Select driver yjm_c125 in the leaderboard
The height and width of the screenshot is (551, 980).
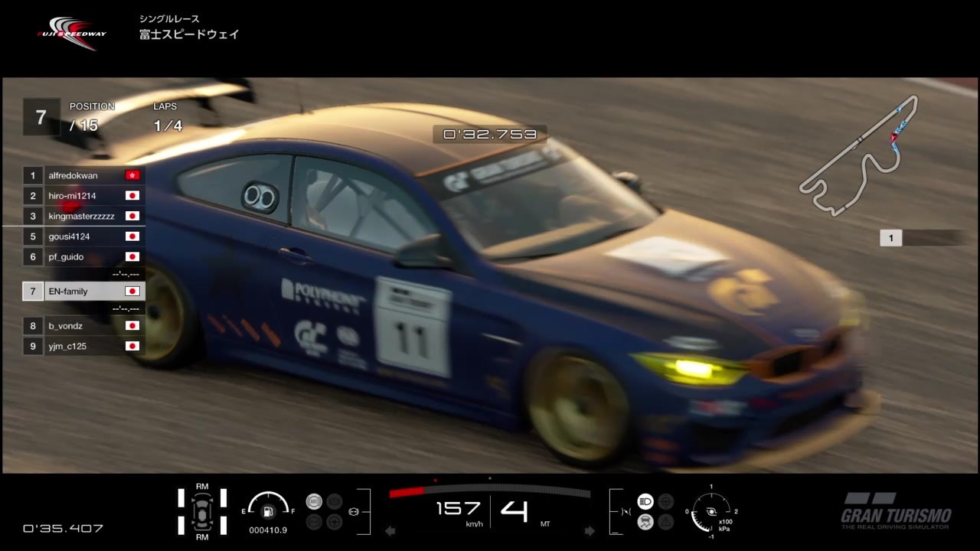point(67,346)
